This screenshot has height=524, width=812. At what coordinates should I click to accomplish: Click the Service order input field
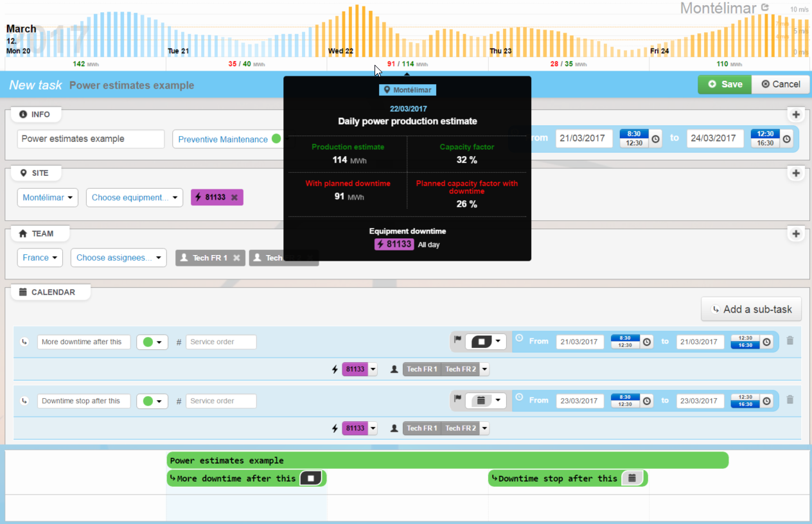point(221,342)
